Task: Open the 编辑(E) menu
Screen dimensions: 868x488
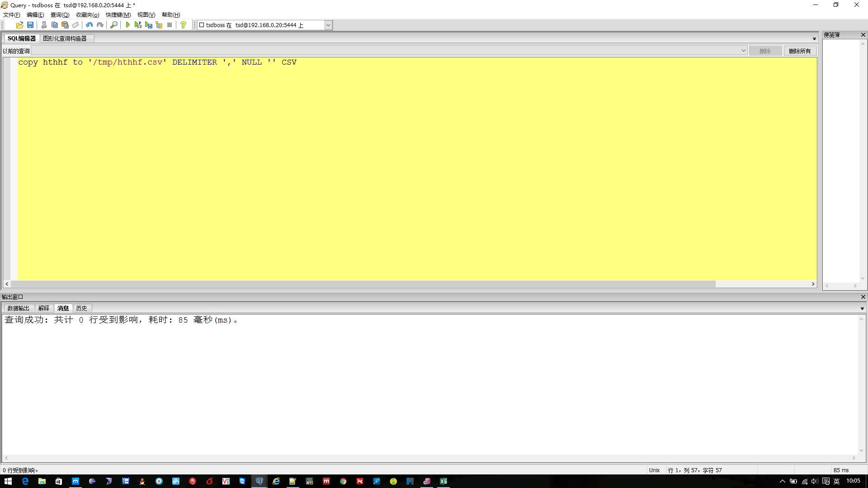Action: click(35, 15)
